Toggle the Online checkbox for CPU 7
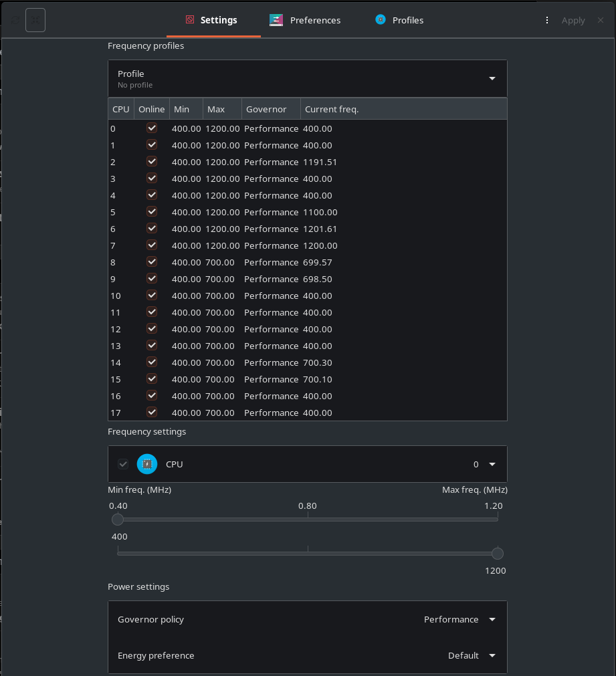Image resolution: width=616 pixels, height=676 pixels. click(152, 245)
